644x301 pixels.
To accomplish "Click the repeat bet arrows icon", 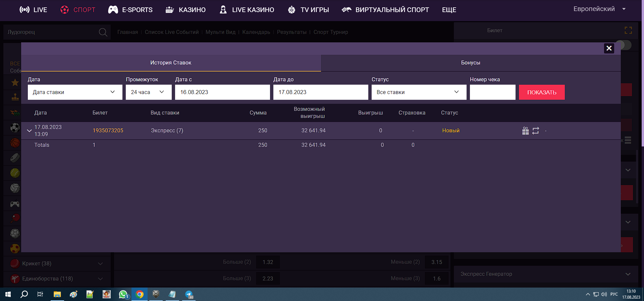I will coord(536,131).
